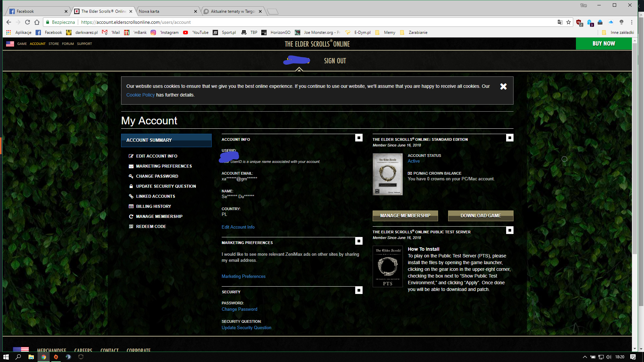Collapse the Standard Edition panel square toggle
Viewport: 644px width, 362px height.
(x=510, y=138)
